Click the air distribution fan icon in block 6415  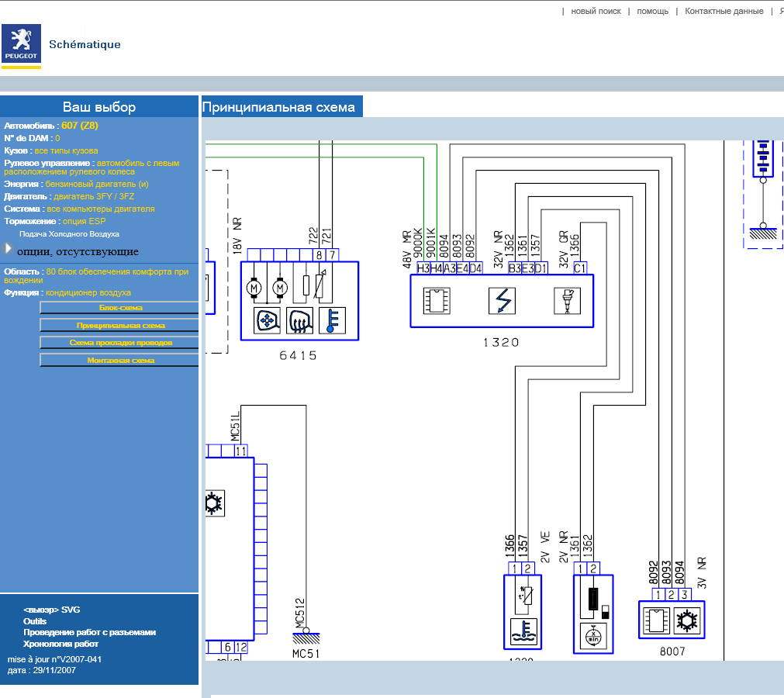click(x=268, y=320)
